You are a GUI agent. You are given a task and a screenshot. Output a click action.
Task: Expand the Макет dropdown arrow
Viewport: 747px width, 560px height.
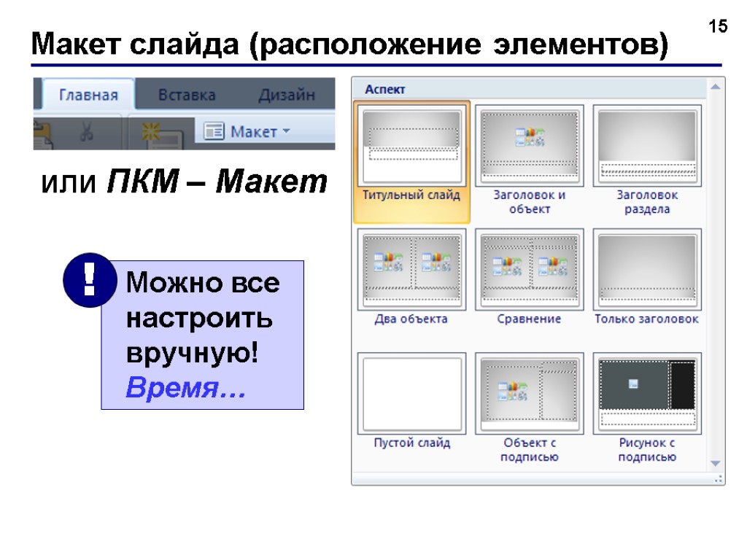286,131
